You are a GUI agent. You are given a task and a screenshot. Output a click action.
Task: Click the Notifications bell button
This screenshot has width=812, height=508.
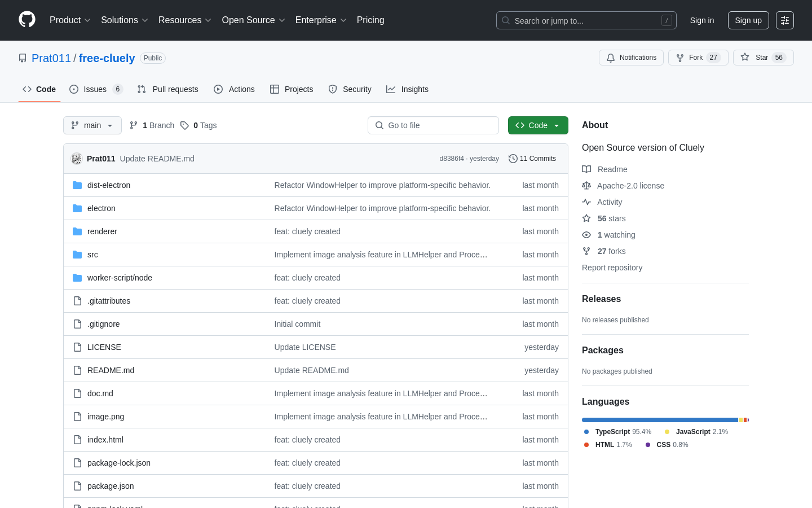pos(631,58)
